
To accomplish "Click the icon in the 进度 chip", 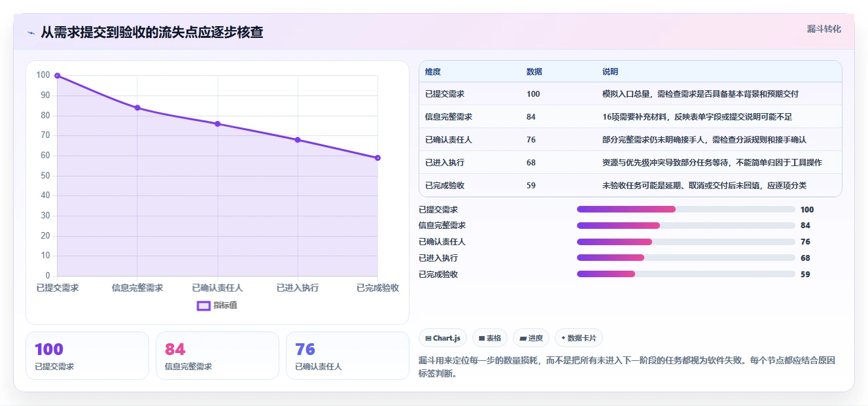I will (523, 338).
